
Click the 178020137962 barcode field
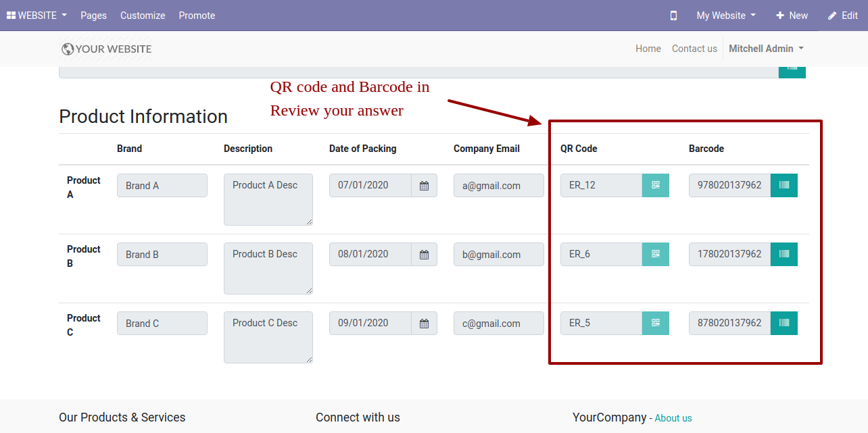729,254
